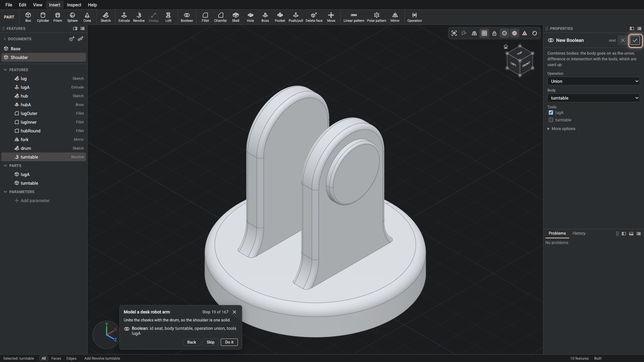Start a new Sketch

pos(106,17)
